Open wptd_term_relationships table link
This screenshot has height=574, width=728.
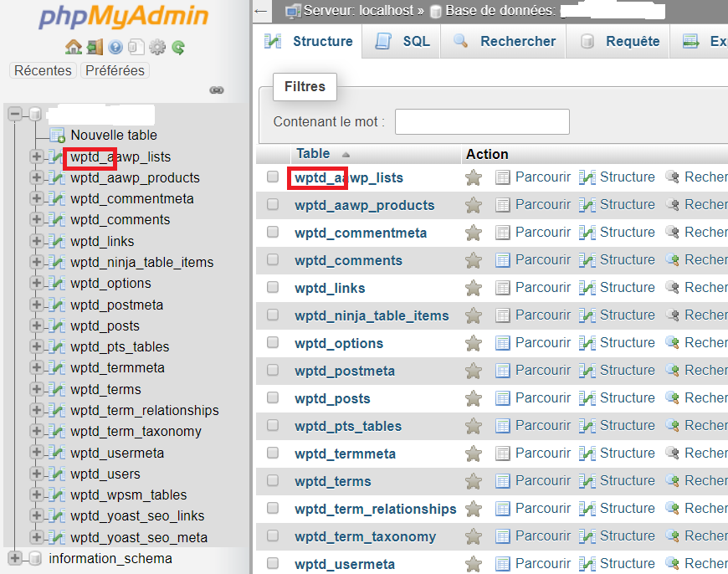(375, 509)
